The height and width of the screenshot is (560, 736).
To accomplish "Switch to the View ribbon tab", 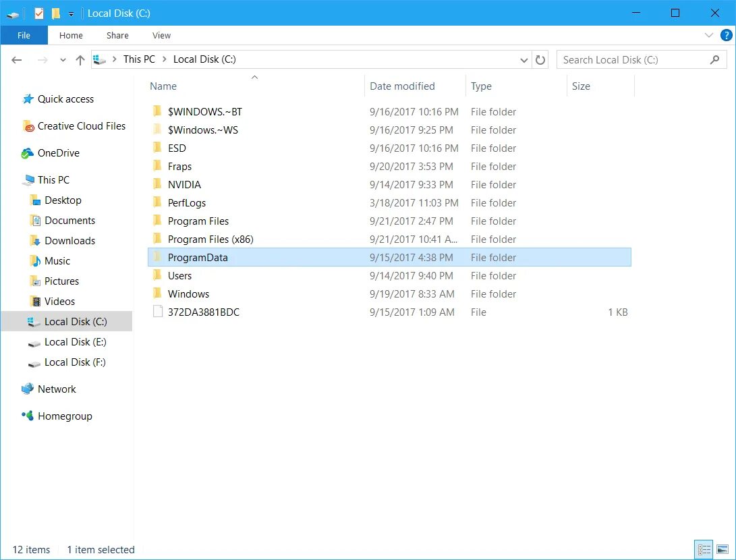I will 161,35.
